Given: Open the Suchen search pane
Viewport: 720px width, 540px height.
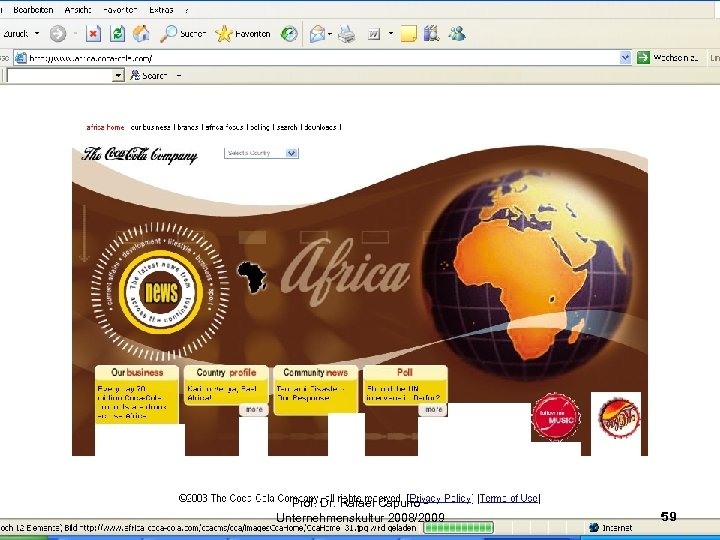Looking at the screenshot, I should click(182, 34).
